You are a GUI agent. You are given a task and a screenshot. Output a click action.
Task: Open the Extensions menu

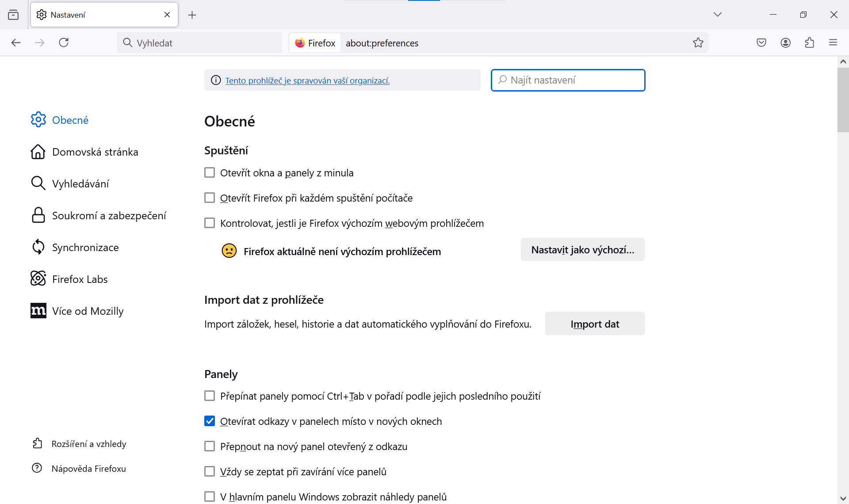[810, 42]
